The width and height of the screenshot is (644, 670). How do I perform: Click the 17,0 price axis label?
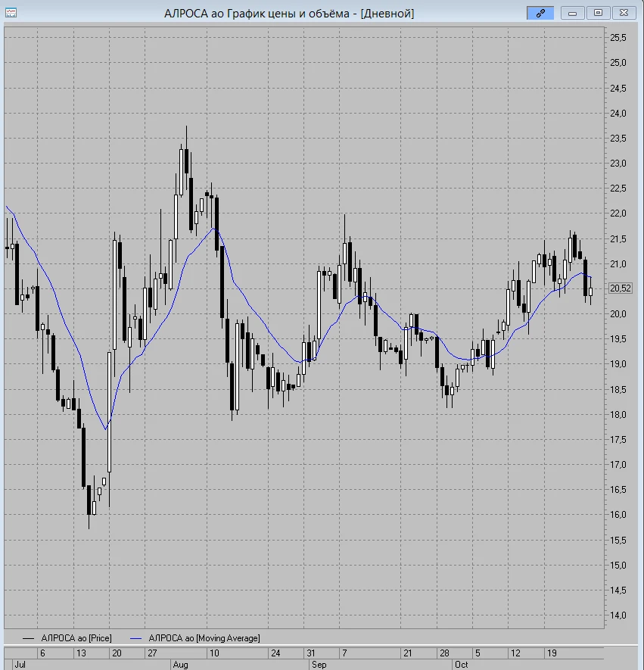pos(618,465)
